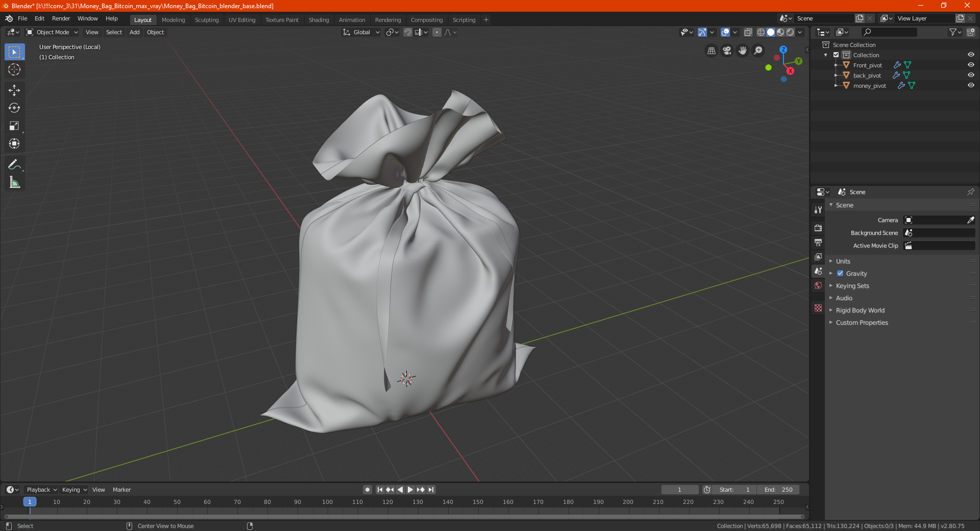Jump to the start frame
This screenshot has height=531, width=980.
pos(380,490)
